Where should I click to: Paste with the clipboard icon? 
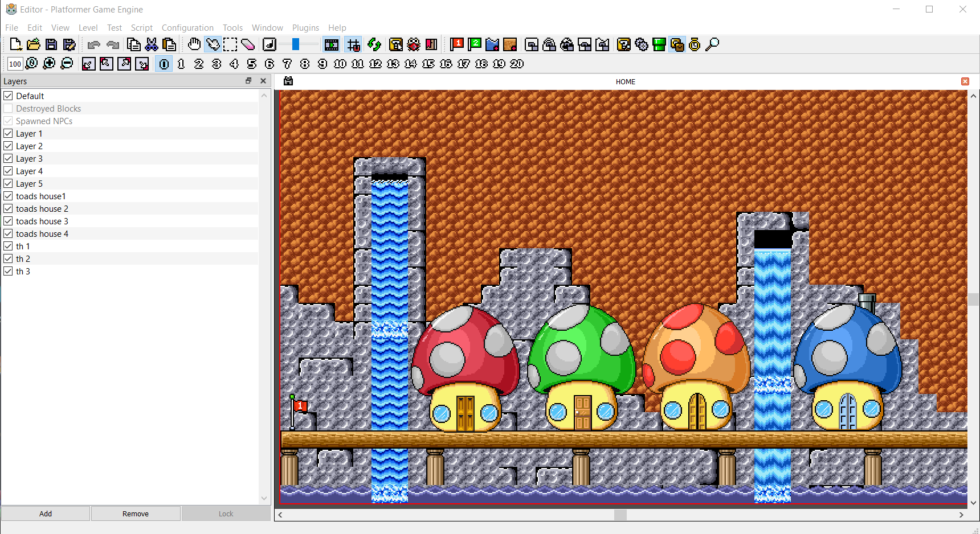(x=169, y=44)
